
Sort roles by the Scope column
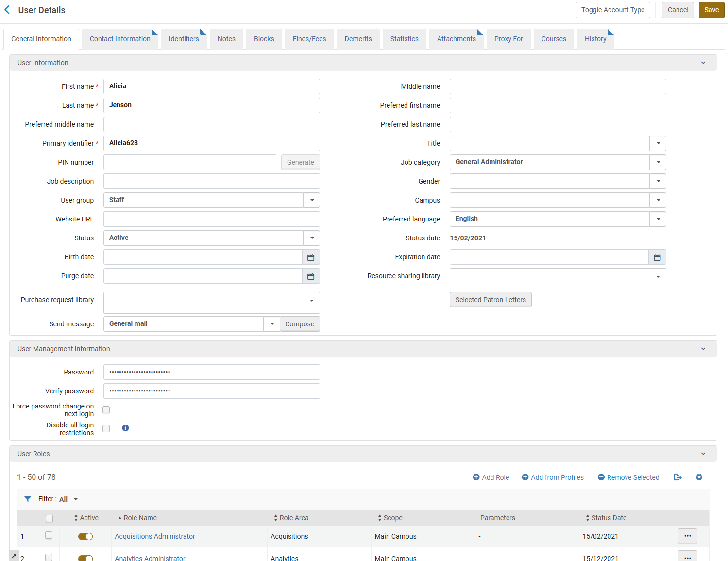tap(390, 518)
